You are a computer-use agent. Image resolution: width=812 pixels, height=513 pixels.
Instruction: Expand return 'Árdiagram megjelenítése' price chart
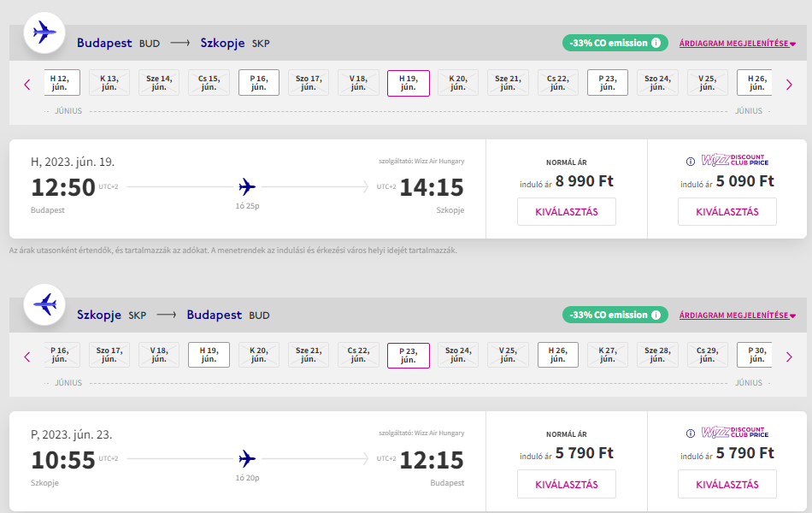pyautogui.click(x=737, y=315)
